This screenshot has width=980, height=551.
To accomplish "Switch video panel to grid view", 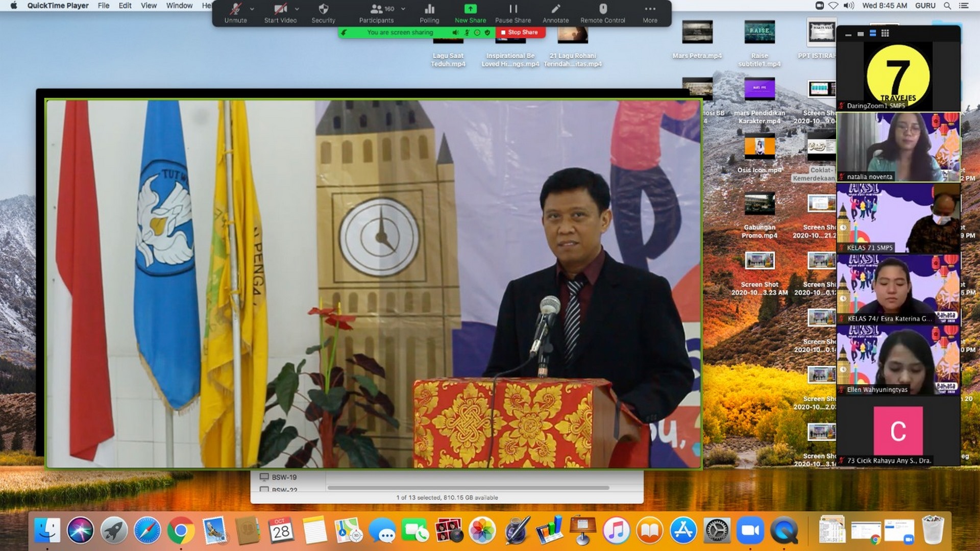I will (x=885, y=33).
